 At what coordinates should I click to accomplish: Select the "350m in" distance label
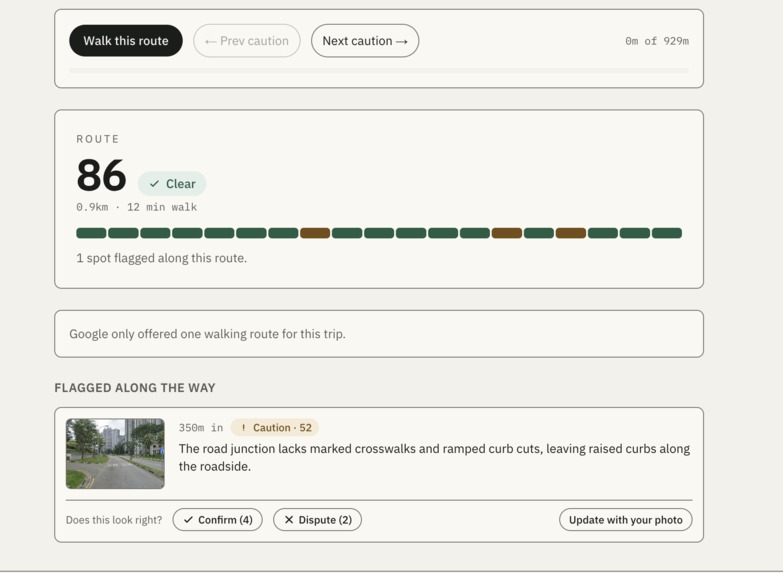click(x=201, y=428)
